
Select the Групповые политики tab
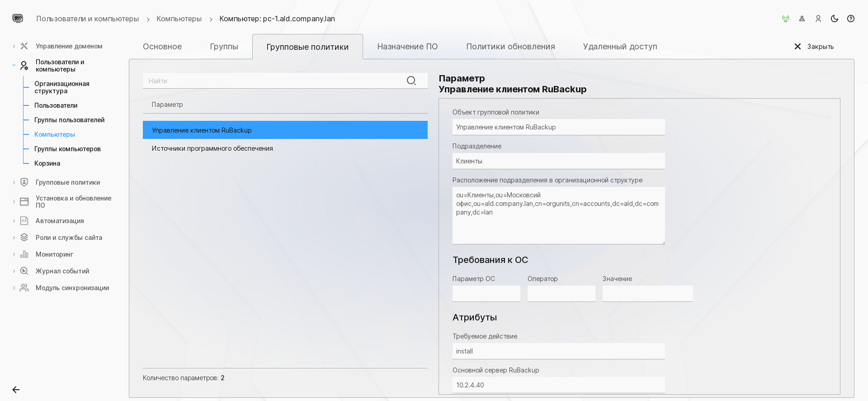[x=307, y=47]
